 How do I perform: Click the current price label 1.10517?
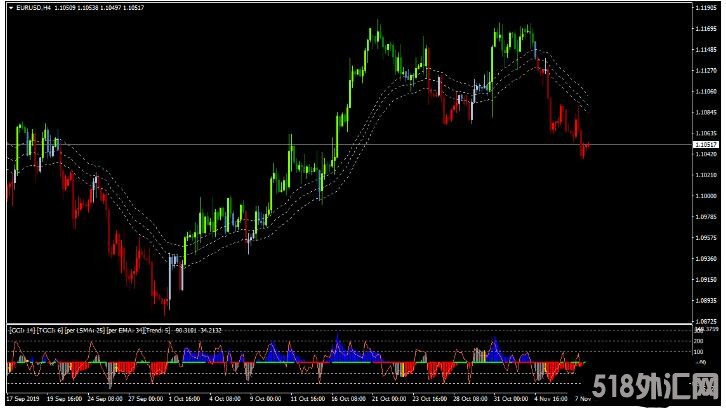click(x=707, y=145)
